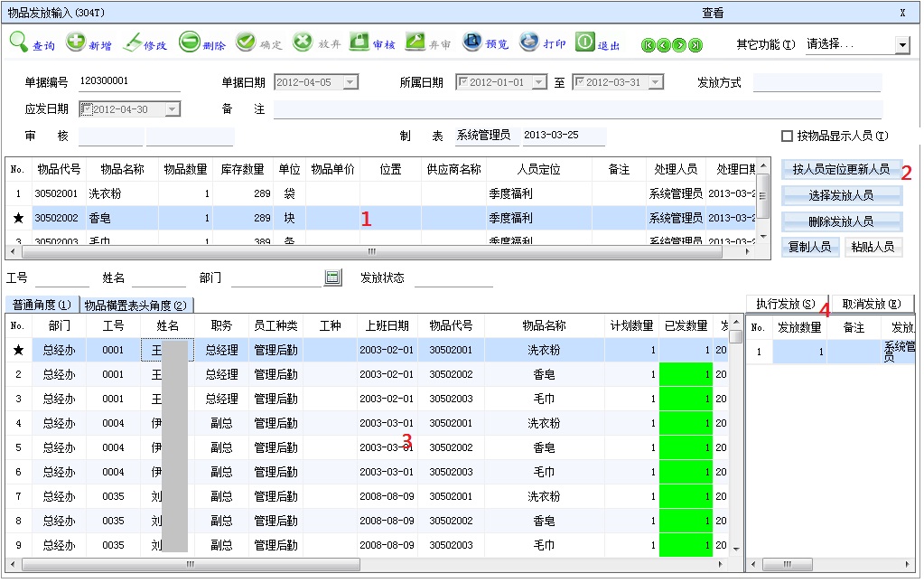This screenshot has height=583, width=924.
Task: Click items table vertical scrollbar down arrow
Action: [x=764, y=237]
